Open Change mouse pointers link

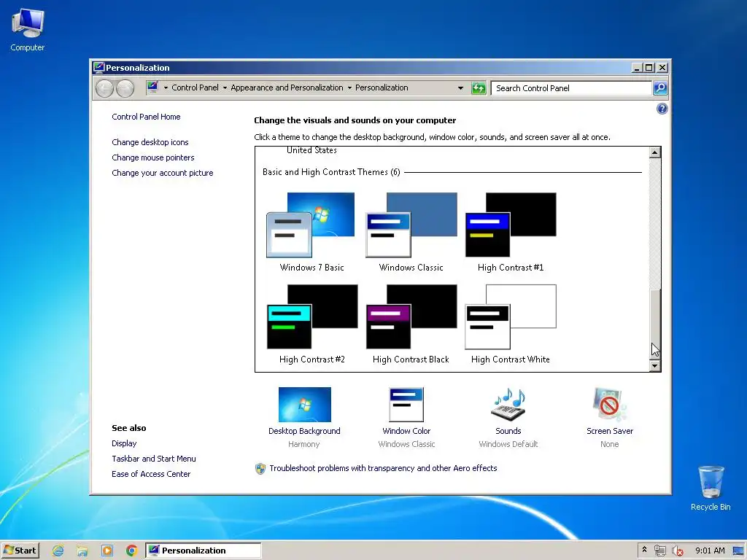point(153,157)
